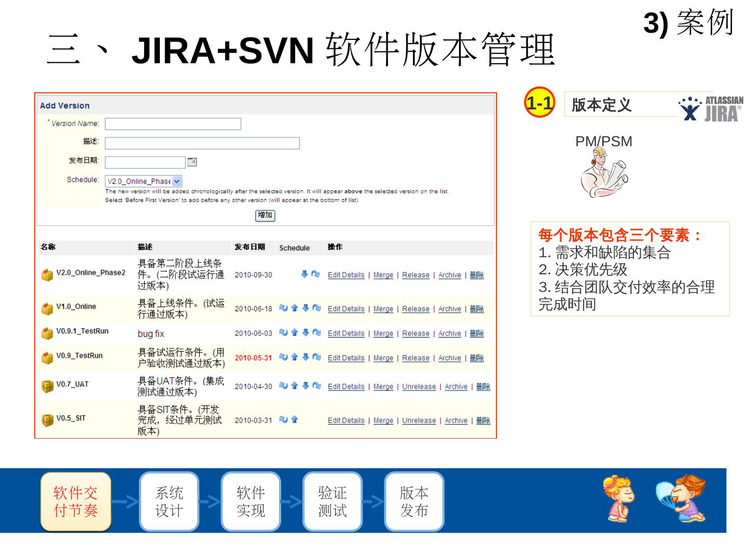Focus the 描述 description input field
Image resolution: width=747 pixels, height=560 pixels.
202,143
